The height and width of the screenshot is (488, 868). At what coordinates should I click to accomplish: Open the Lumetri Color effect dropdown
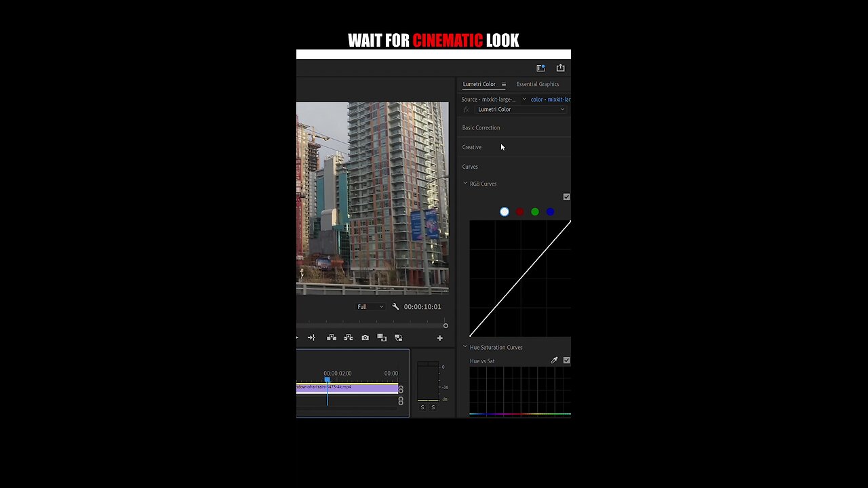[x=521, y=109]
